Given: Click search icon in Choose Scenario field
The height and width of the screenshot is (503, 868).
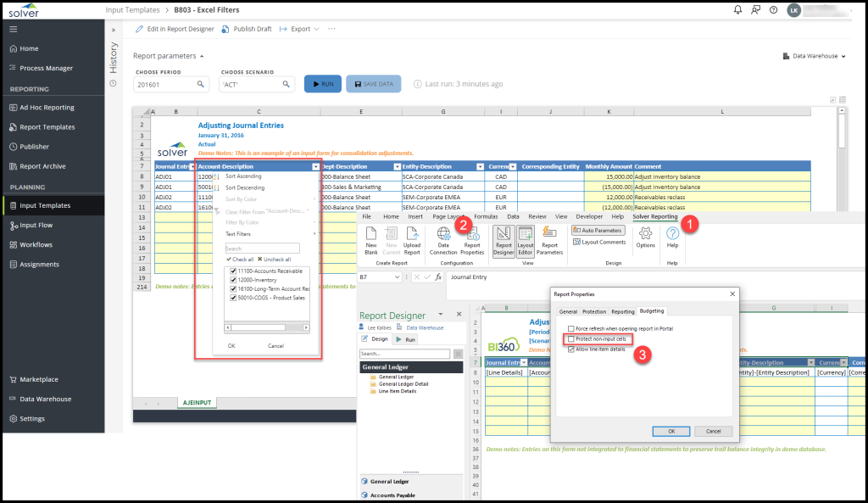Looking at the screenshot, I should (x=286, y=84).
